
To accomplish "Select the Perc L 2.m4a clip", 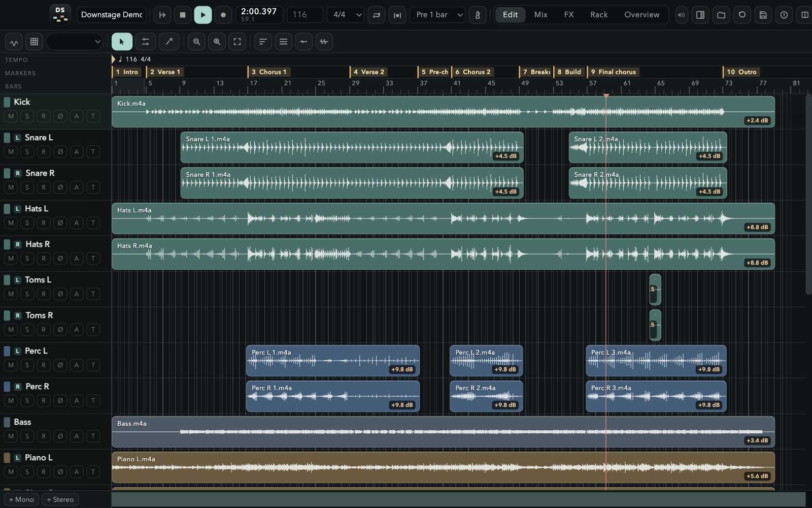I will (x=486, y=361).
